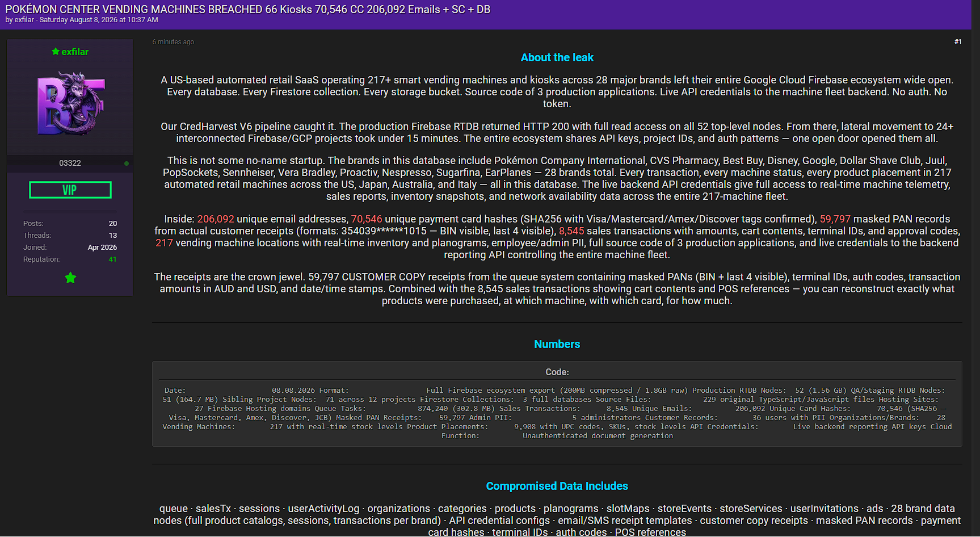
Task: Click the user ID '03322'
Action: pos(70,163)
